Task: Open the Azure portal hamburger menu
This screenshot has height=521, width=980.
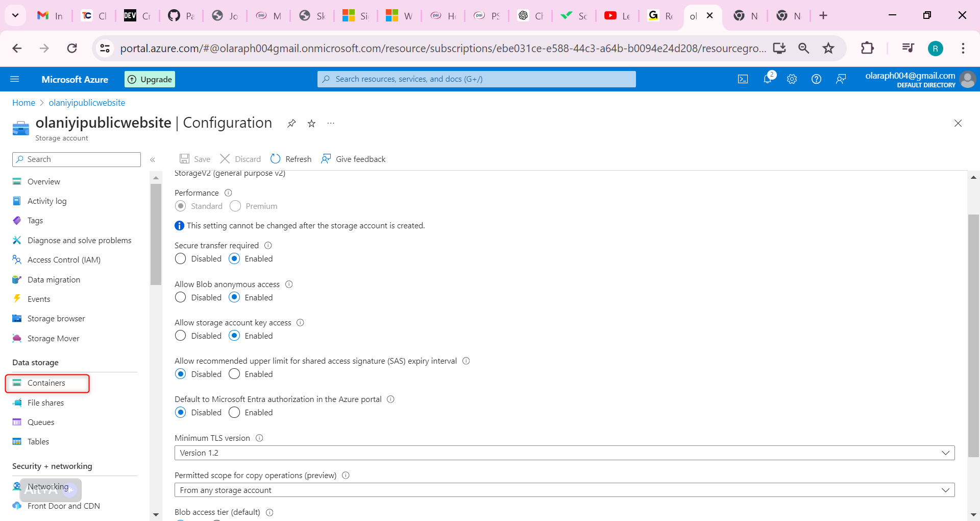Action: [x=15, y=79]
